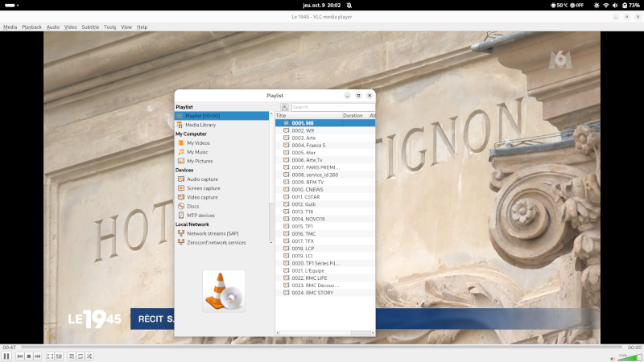Toggle random shuffle playback
Screen dimensions: 644x362
click(x=89, y=356)
